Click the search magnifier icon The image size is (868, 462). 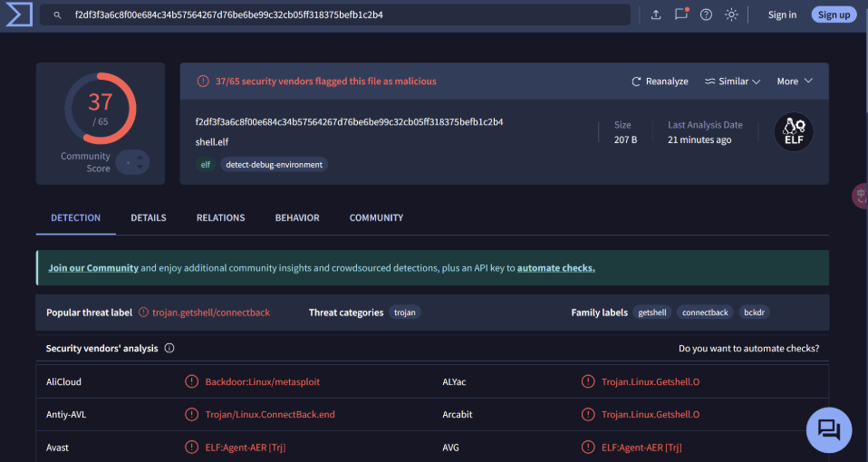pyautogui.click(x=57, y=14)
